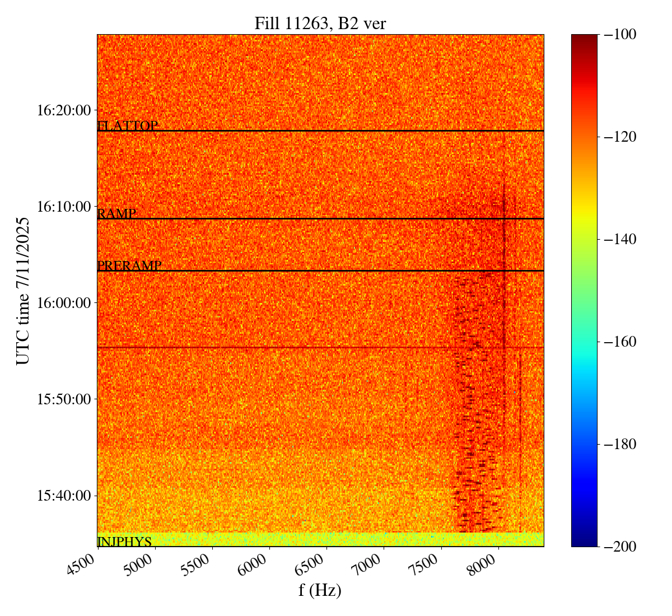This screenshot has width=672, height=616.
Task: Click the 16:20:00 y-axis tick label
Action: point(63,110)
